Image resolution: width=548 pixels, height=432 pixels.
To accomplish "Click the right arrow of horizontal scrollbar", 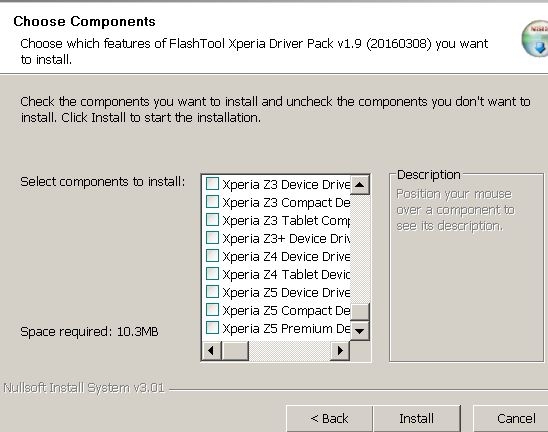I will click(x=339, y=351).
